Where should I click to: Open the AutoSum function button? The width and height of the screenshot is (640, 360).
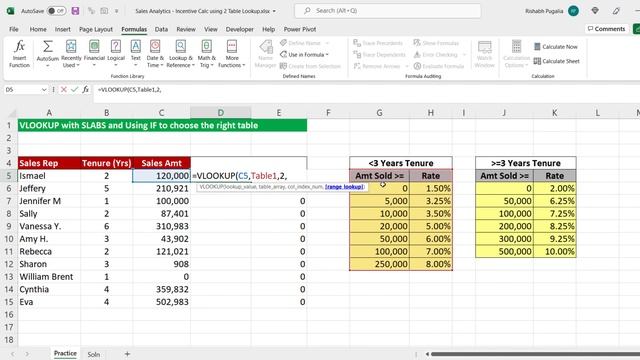[x=47, y=54]
